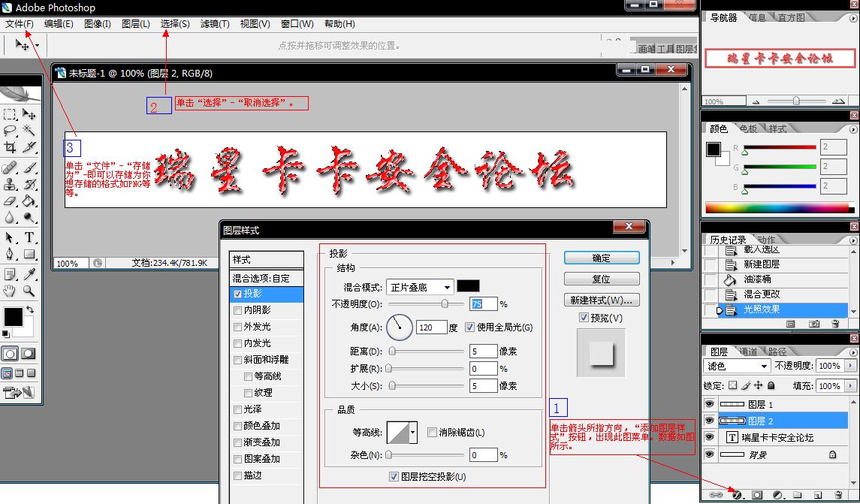Click the 确定 button
Image resolution: width=860 pixels, height=504 pixels.
(x=602, y=258)
